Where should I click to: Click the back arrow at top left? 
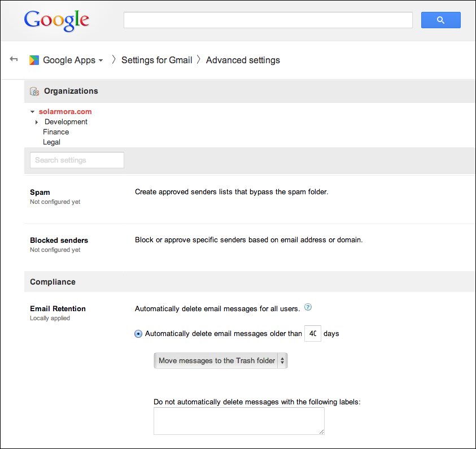pyautogui.click(x=13, y=59)
